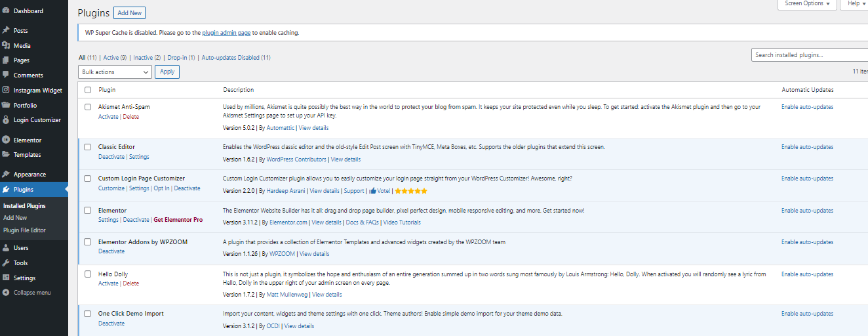The width and height of the screenshot is (868, 336).
Task: Open the WPZOOM author link
Action: click(282, 254)
